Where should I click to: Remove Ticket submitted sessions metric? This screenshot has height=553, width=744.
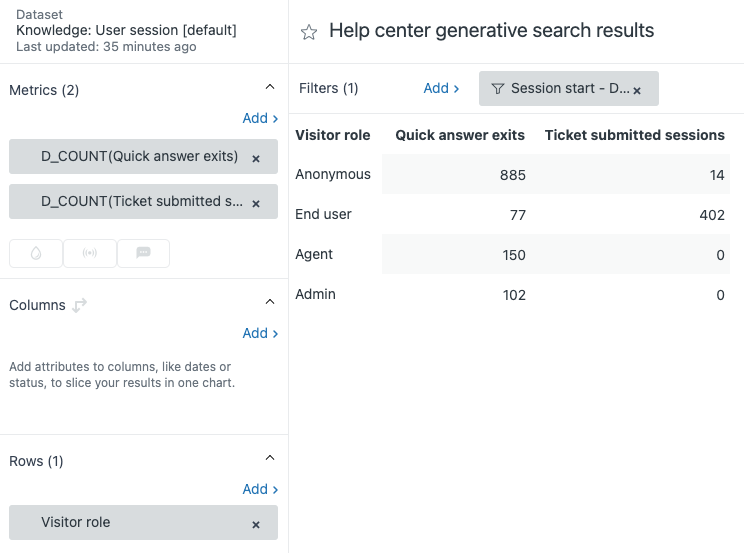coord(256,203)
